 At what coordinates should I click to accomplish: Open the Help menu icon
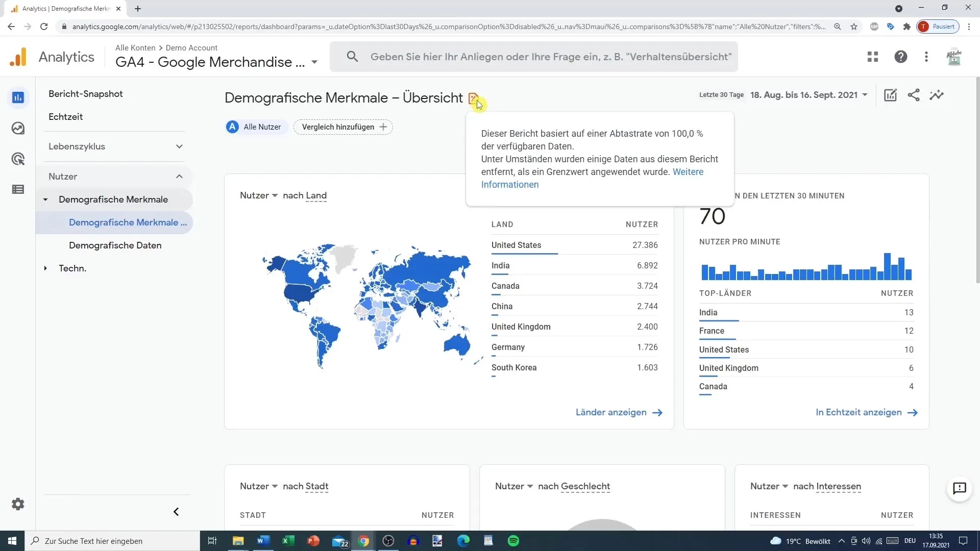point(901,57)
